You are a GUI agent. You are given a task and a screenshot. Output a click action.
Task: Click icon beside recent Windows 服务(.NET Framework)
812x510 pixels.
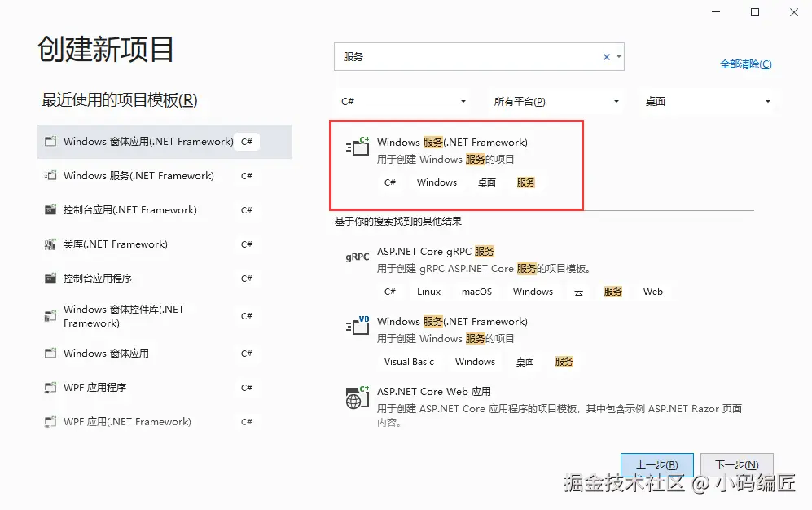[50, 175]
